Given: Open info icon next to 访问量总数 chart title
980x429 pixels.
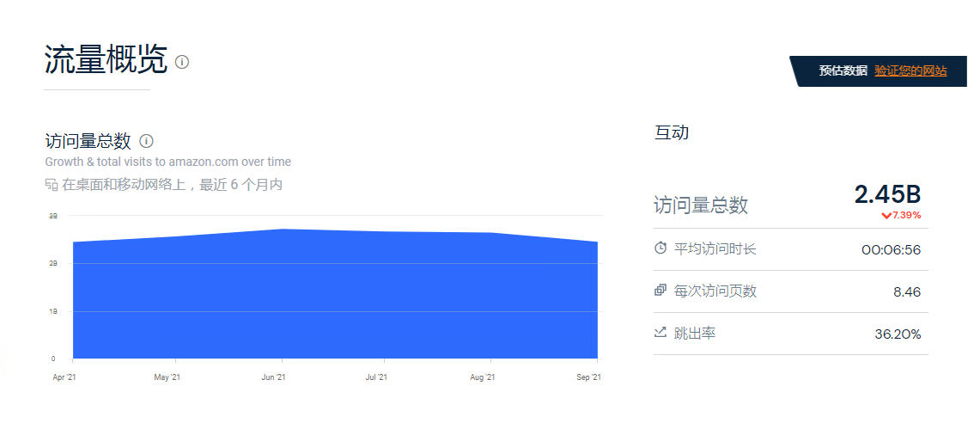Looking at the screenshot, I should tap(146, 141).
